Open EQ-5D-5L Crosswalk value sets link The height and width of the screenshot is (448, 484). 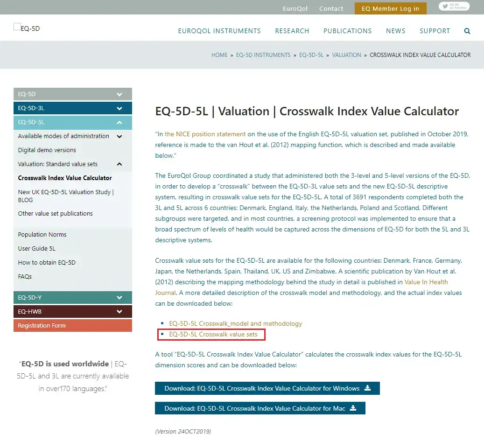[x=213, y=335]
